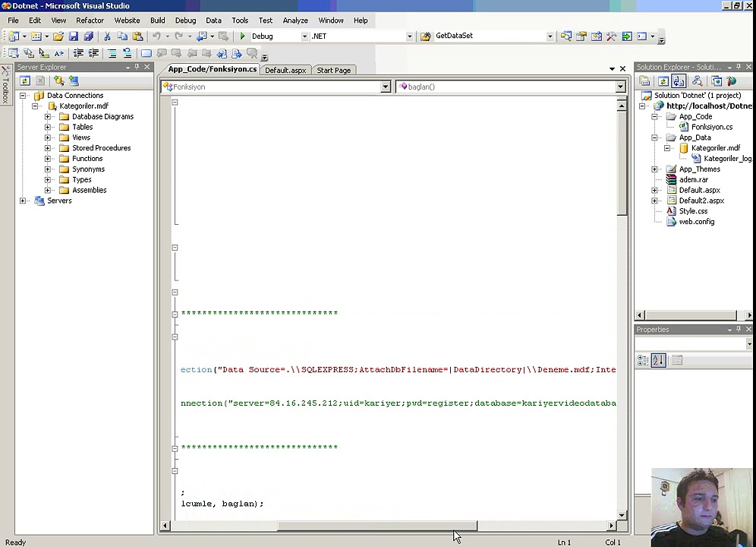Close the active document tab

pos(622,69)
